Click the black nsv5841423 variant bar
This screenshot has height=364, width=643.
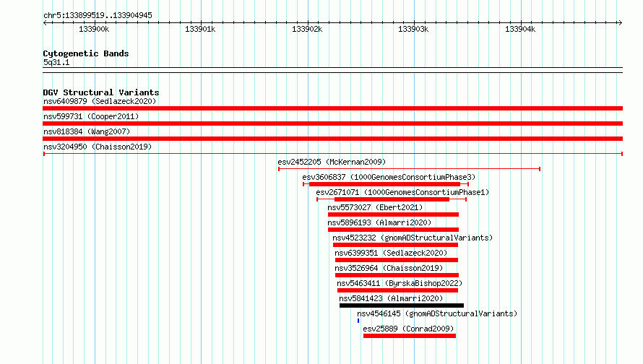pos(402,305)
